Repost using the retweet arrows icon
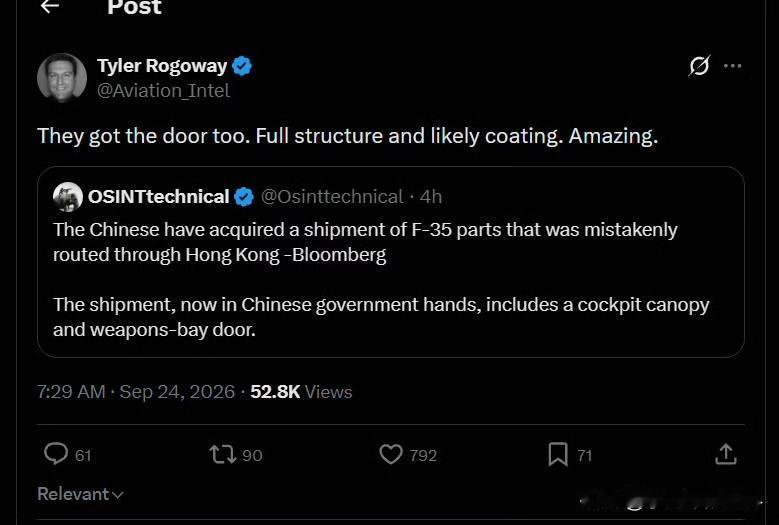Image resolution: width=779 pixels, height=525 pixels. pyautogui.click(x=223, y=454)
